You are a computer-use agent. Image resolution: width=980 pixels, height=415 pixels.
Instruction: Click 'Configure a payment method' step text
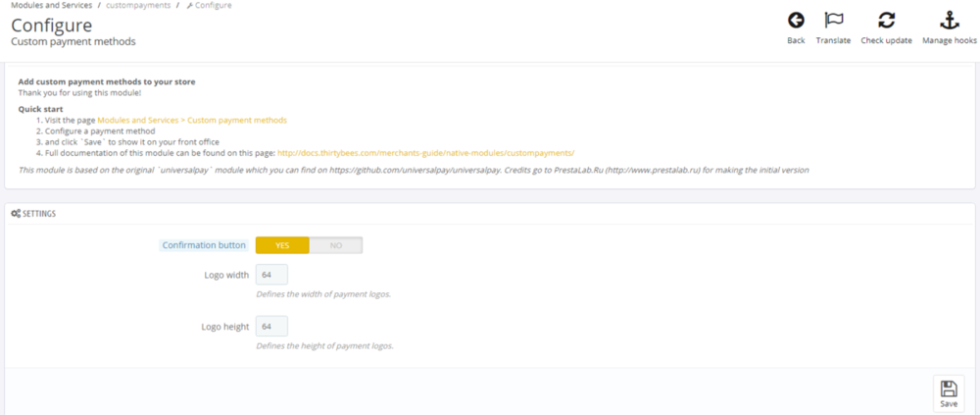[100, 131]
